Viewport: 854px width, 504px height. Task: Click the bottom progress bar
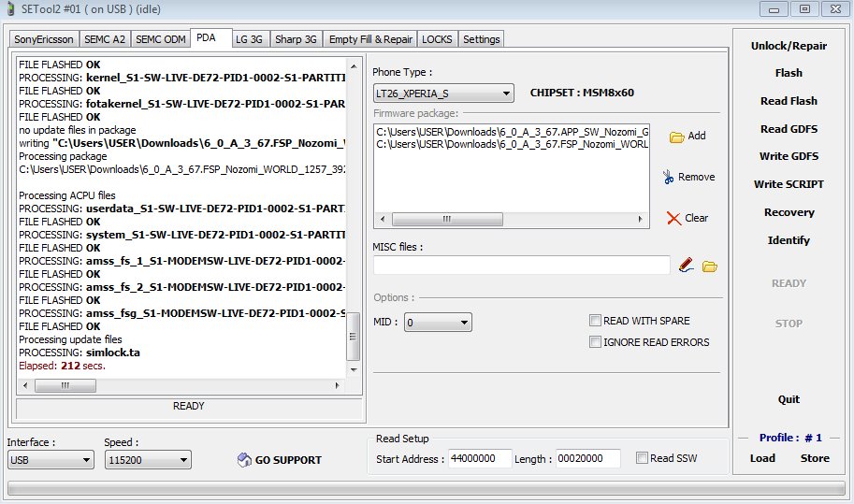(427, 489)
